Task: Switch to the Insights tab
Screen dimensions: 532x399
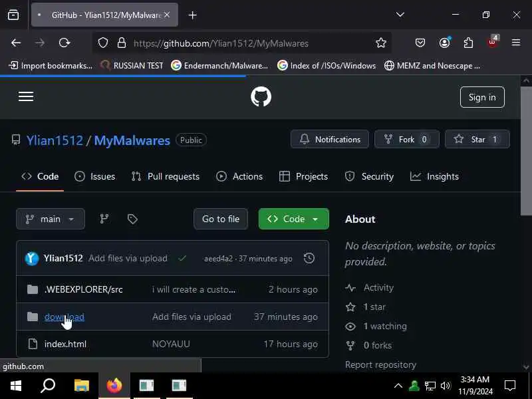Action: (x=434, y=176)
